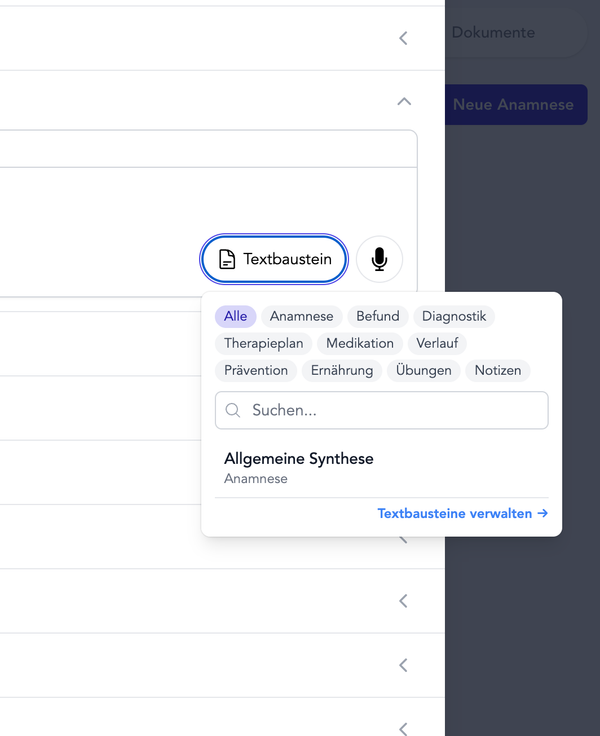
Task: Filter by the Prävention chip
Action: tap(256, 370)
